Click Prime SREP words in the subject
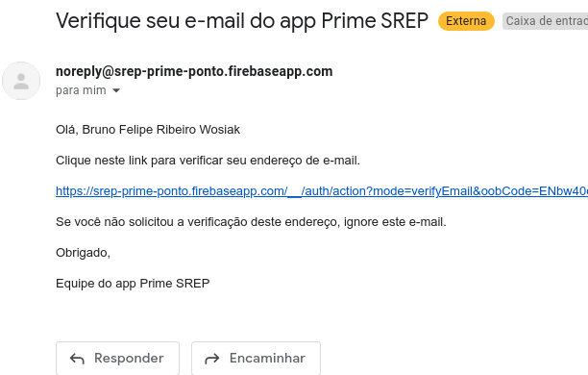 [x=375, y=20]
